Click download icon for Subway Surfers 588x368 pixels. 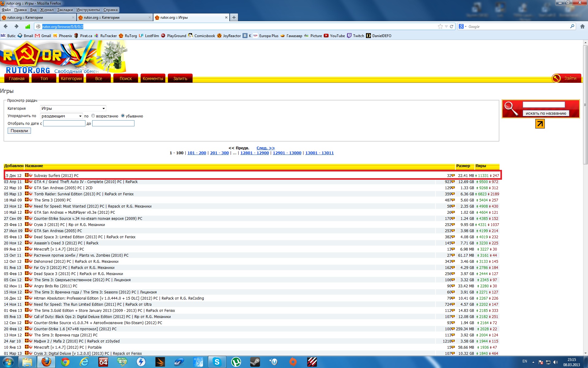pyautogui.click(x=27, y=175)
